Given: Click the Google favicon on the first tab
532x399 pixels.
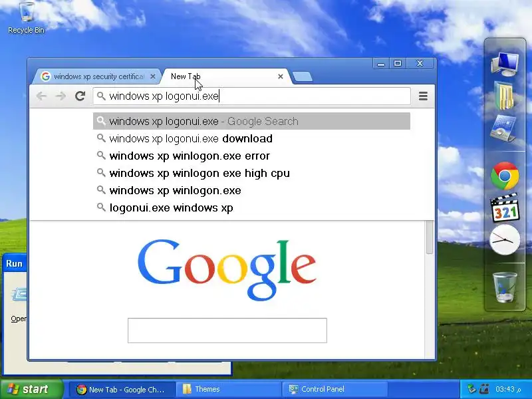Looking at the screenshot, I should click(x=45, y=76).
